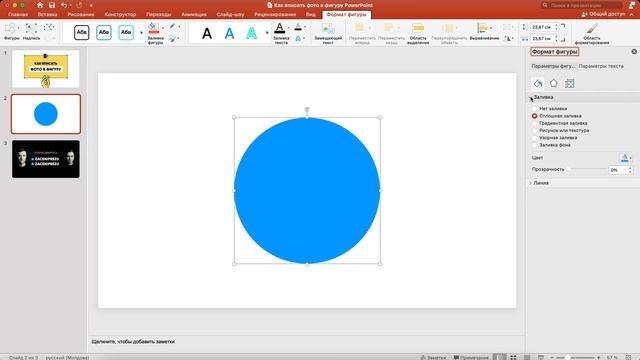This screenshot has width=640, height=360.
Task: Choose the blue A WordArt style
Action: (x=229, y=33)
